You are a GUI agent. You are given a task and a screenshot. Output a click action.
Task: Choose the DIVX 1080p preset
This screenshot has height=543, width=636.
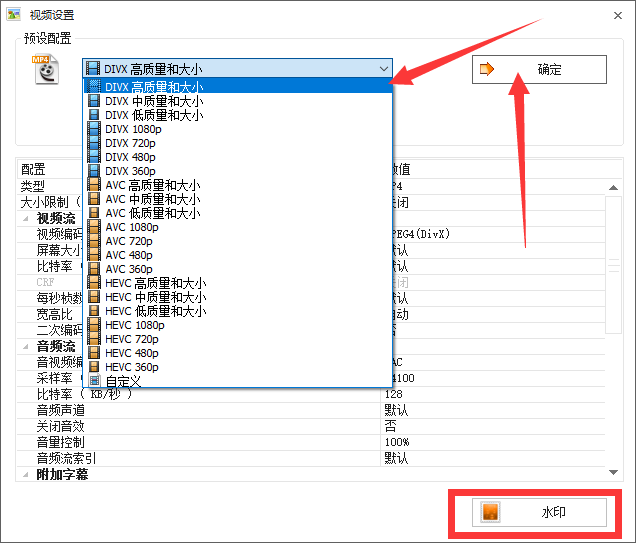(238, 129)
